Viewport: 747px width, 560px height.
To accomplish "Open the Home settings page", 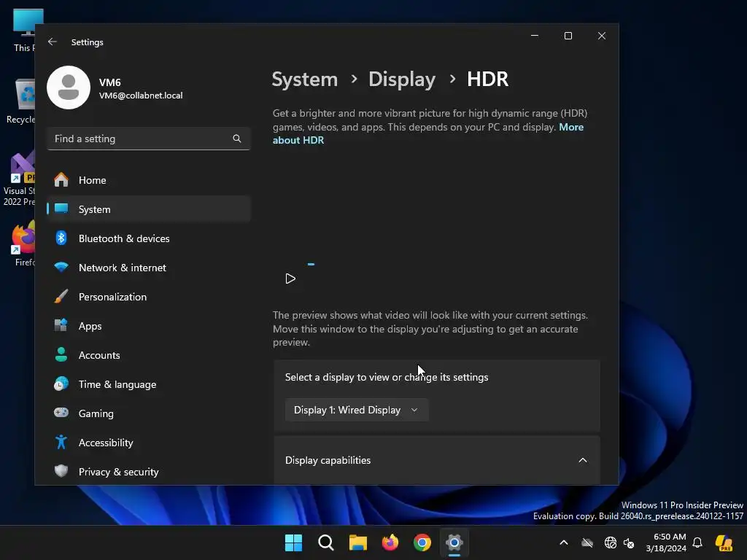I will pyautogui.click(x=149, y=180).
